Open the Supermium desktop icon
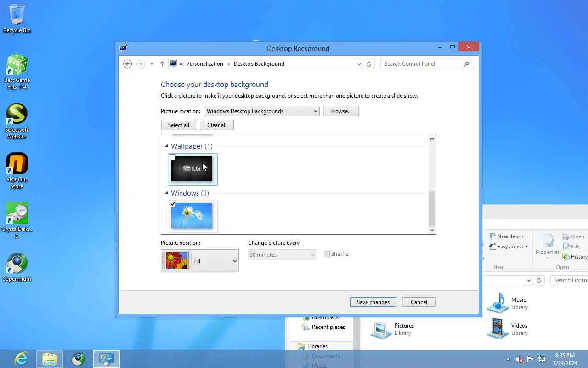588x368 pixels. click(x=17, y=267)
